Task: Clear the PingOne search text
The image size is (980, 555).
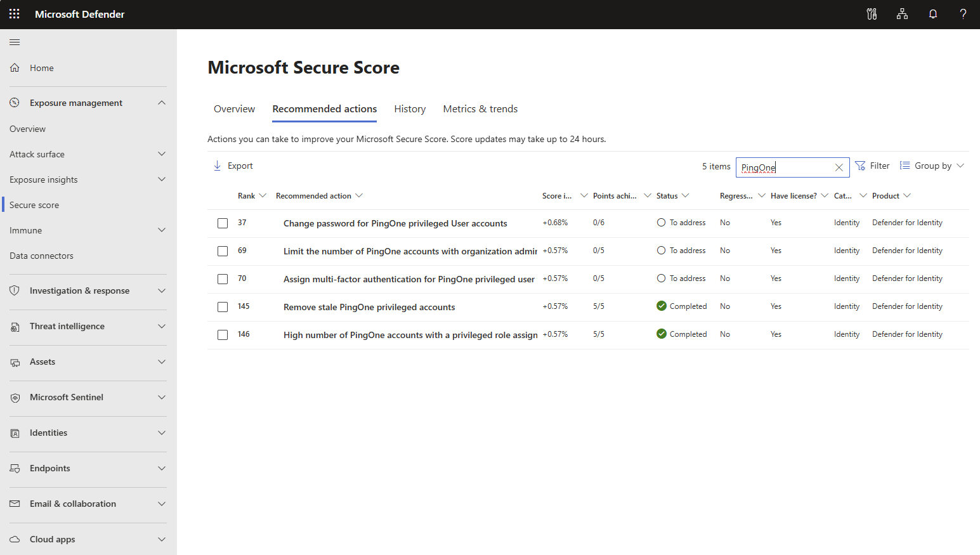Action: pos(839,167)
